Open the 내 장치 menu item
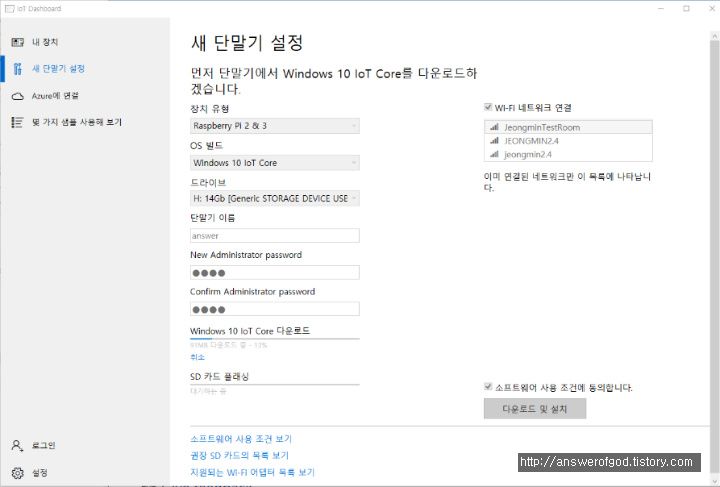This screenshot has width=720, height=487. [85, 42]
